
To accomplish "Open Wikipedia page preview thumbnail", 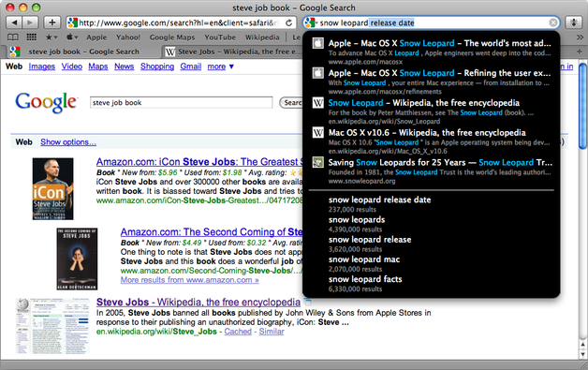I will [52, 326].
